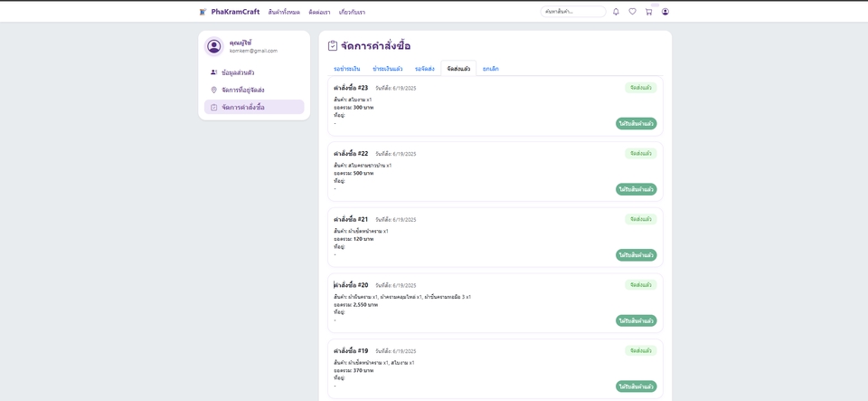Click the PhaKramCraft logo icon

point(203,12)
